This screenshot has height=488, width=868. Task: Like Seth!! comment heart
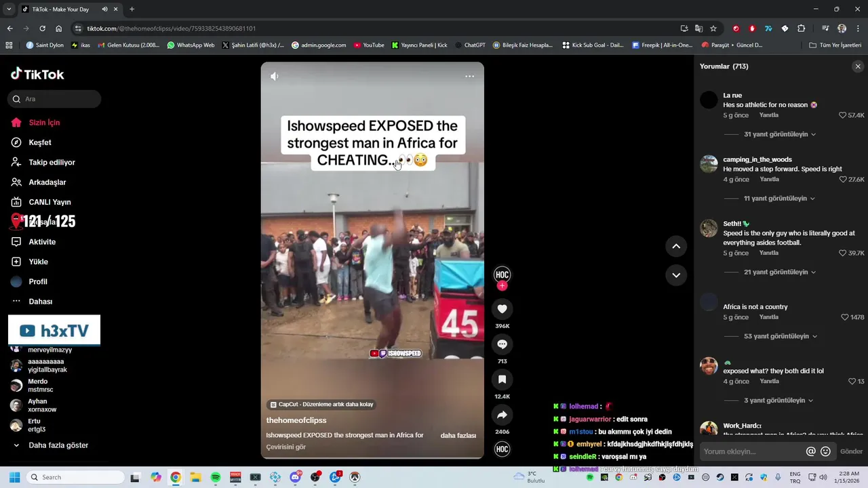(x=843, y=253)
